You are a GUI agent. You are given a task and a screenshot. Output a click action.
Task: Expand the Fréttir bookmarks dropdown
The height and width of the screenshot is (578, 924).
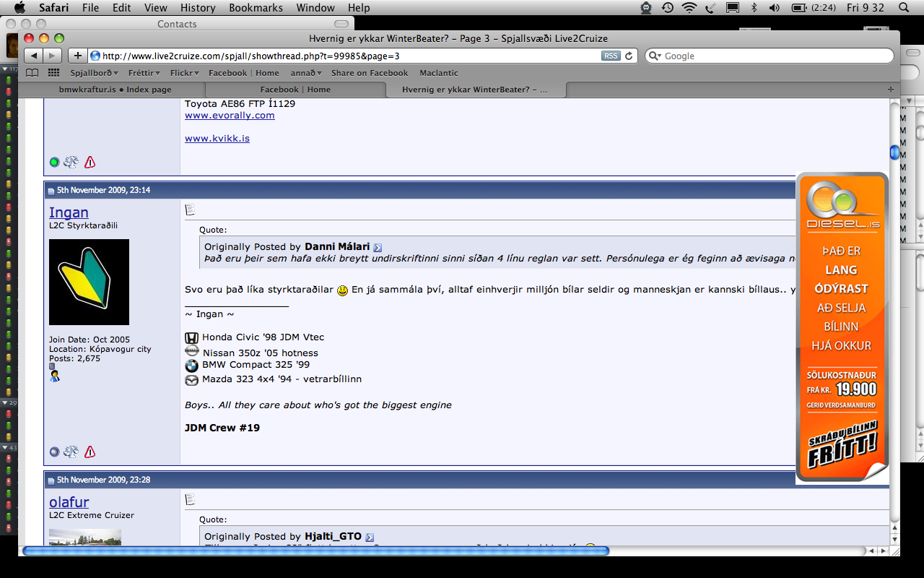tap(144, 73)
